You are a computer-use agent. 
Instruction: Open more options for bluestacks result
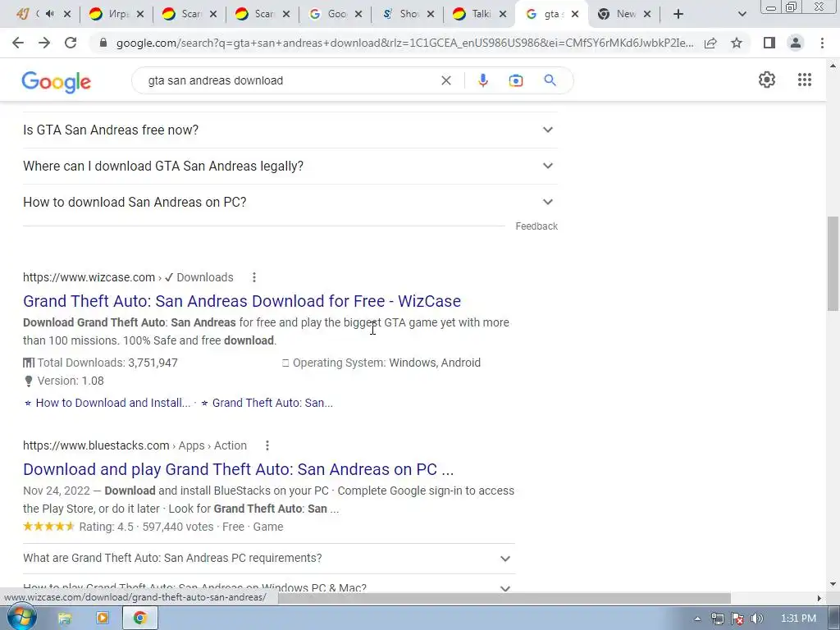267,445
